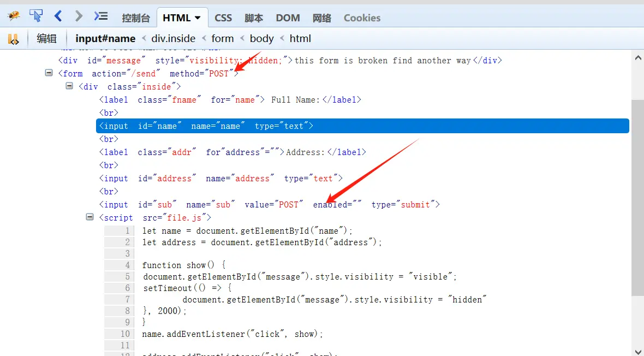644x356 pixels.
Task: Go forward with the right arrow
Action: 79,16
